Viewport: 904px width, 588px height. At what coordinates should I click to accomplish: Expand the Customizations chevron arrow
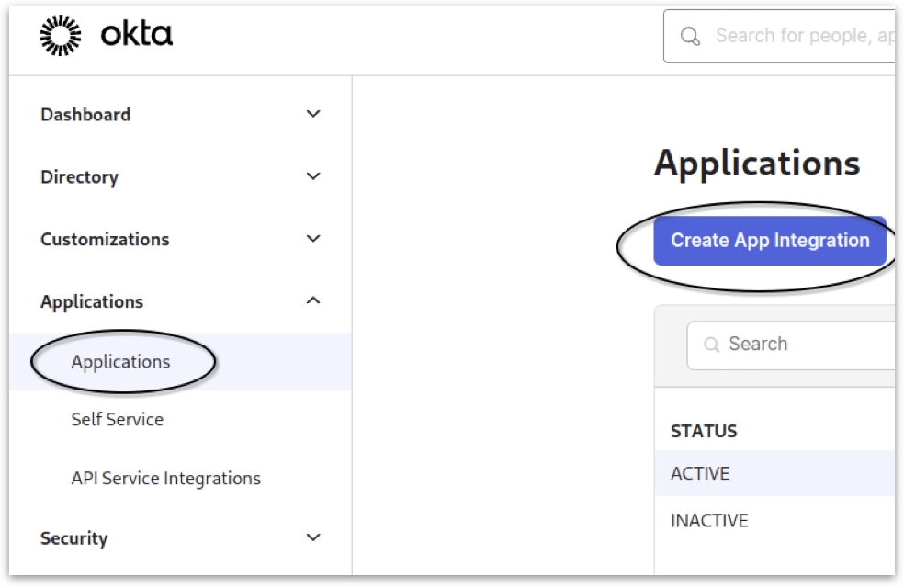click(313, 239)
